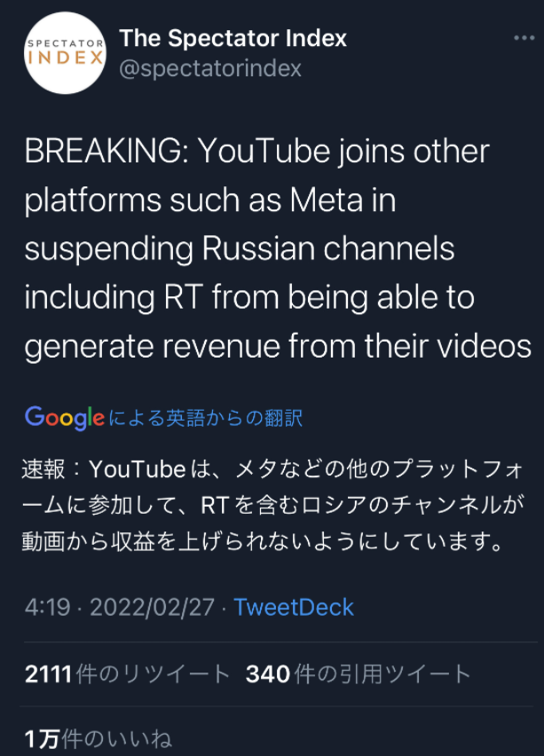Click YouTube in the English tweet text
The width and height of the screenshot is (544, 756).
click(x=274, y=152)
